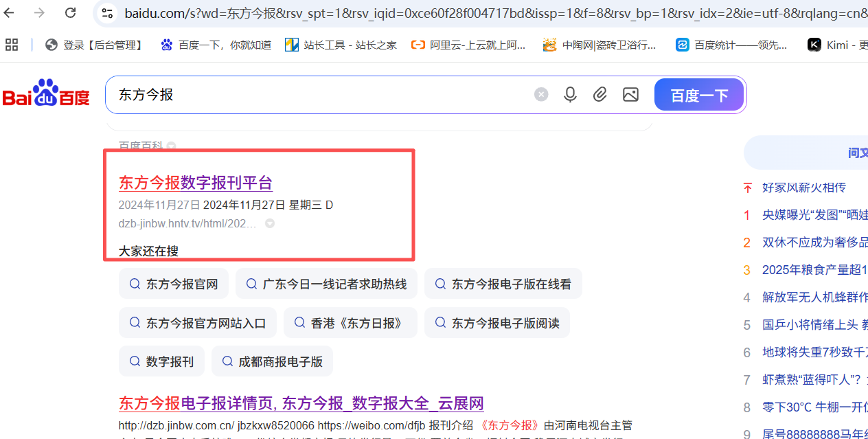Open the 东方今报电子报详情页 link
Image resolution: width=868 pixels, height=439 pixels.
coord(300,403)
